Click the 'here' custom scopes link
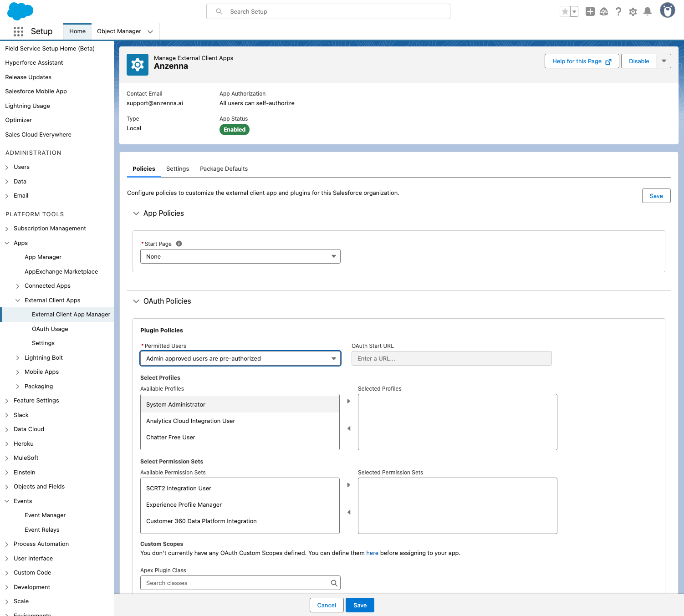The width and height of the screenshot is (684, 616). click(372, 553)
